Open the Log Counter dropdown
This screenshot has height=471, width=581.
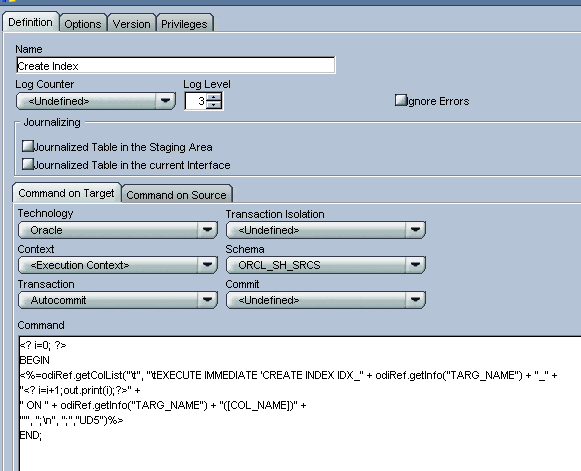96,101
